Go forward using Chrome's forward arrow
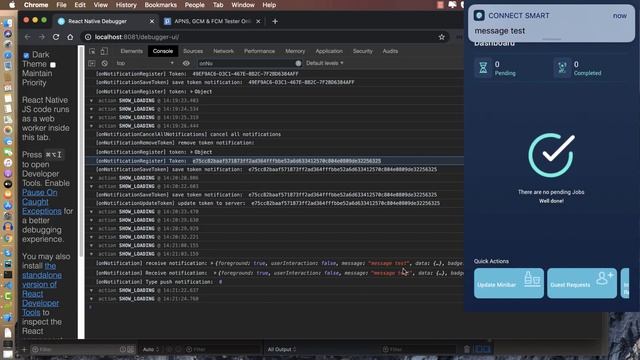 tap(42, 37)
